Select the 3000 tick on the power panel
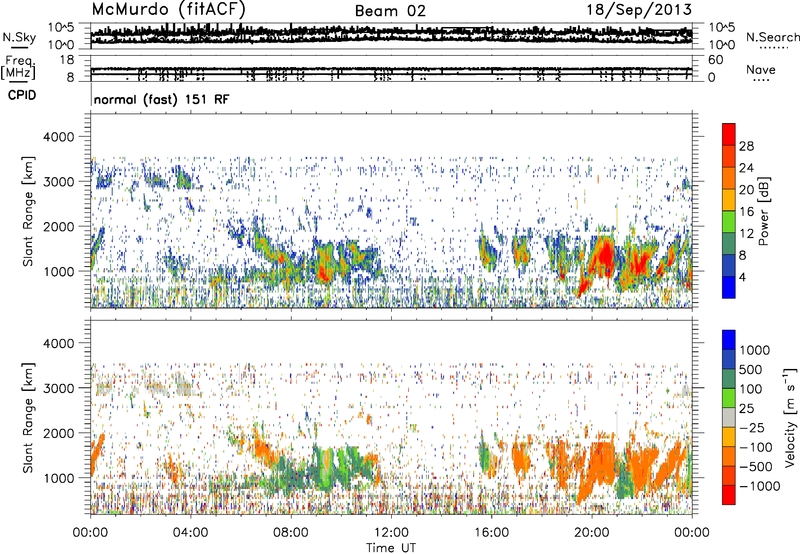Viewport: 800px width, 554px height. pyautogui.click(x=59, y=182)
